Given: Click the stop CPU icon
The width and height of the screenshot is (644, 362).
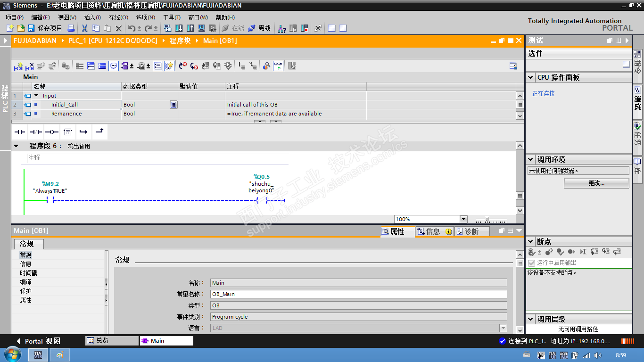Looking at the screenshot, I should tap(305, 28).
